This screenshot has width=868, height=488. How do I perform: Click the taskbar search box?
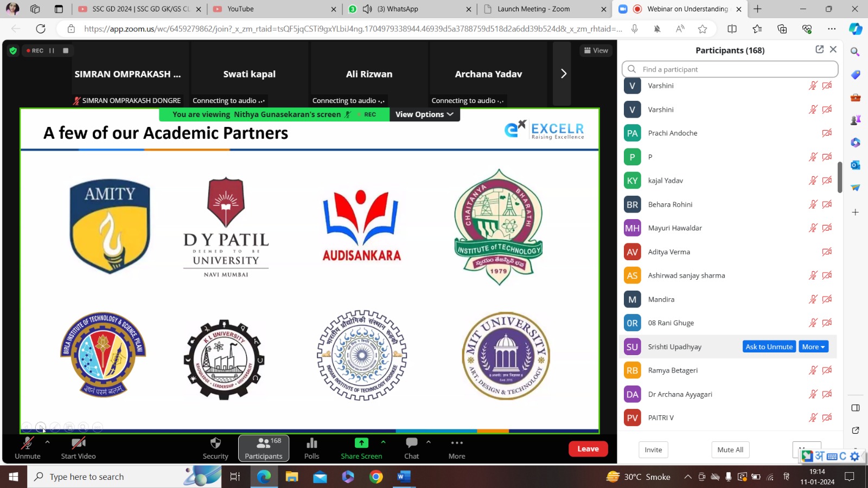tap(125, 477)
